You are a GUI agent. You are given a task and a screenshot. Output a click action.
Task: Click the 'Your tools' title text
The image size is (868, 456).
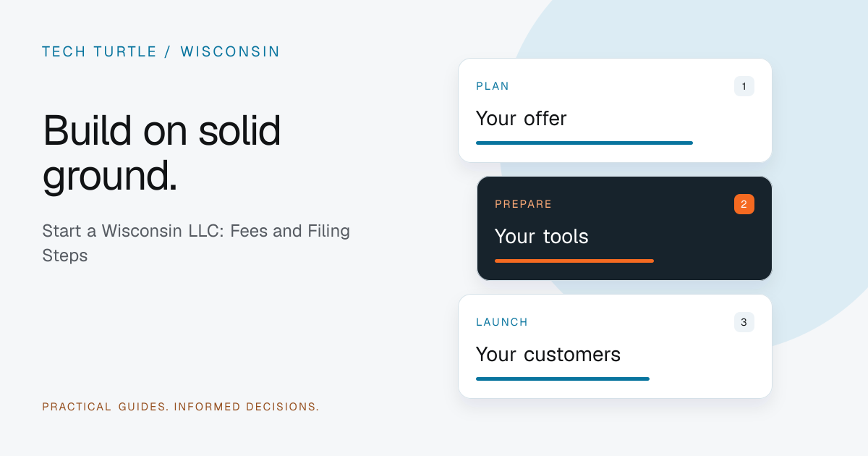pos(542,236)
